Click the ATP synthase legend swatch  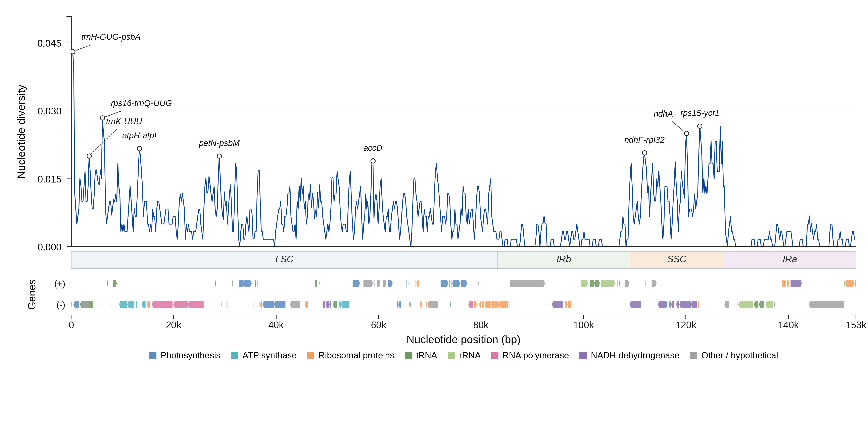coord(235,355)
